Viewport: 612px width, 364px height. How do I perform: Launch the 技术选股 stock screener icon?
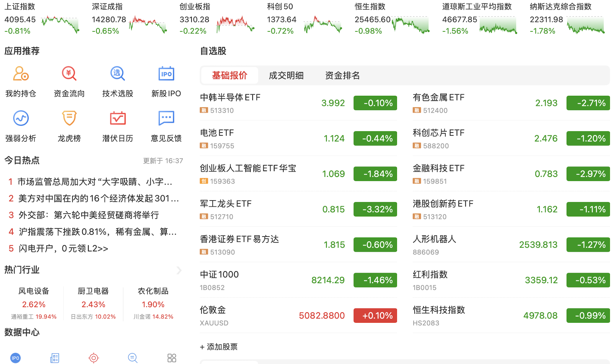coord(117,74)
